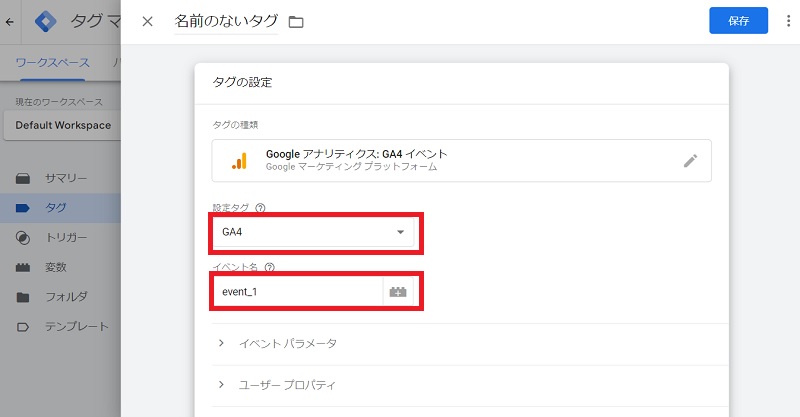Edit tag type with the pencil icon
Image resolution: width=800 pixels, height=417 pixels.
[x=690, y=161]
